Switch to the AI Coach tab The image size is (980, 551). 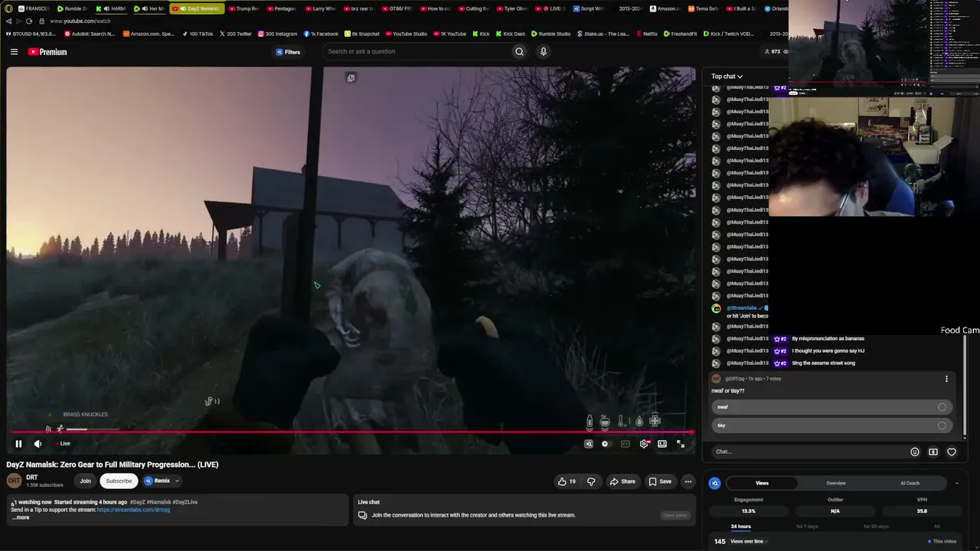pyautogui.click(x=910, y=483)
